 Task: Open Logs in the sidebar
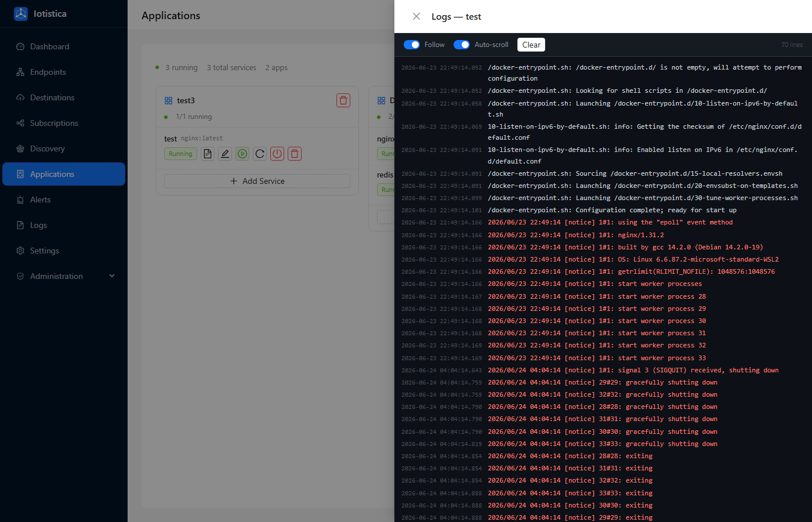[64, 225]
